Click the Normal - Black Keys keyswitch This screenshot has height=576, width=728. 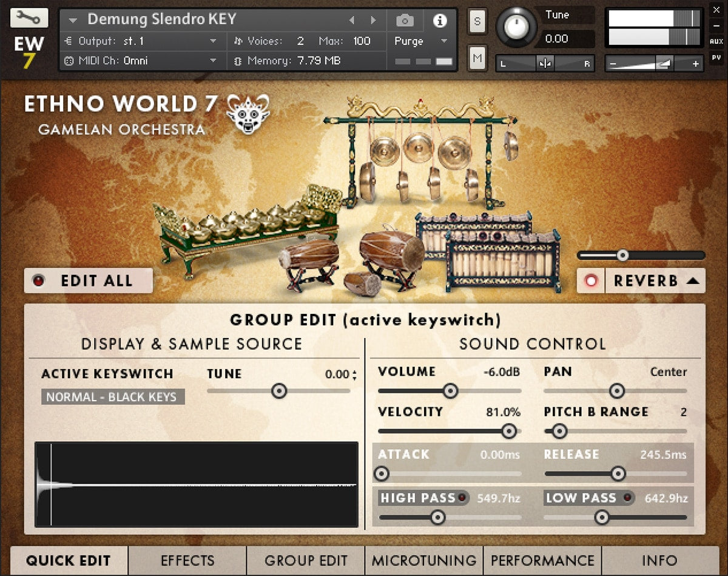(113, 397)
